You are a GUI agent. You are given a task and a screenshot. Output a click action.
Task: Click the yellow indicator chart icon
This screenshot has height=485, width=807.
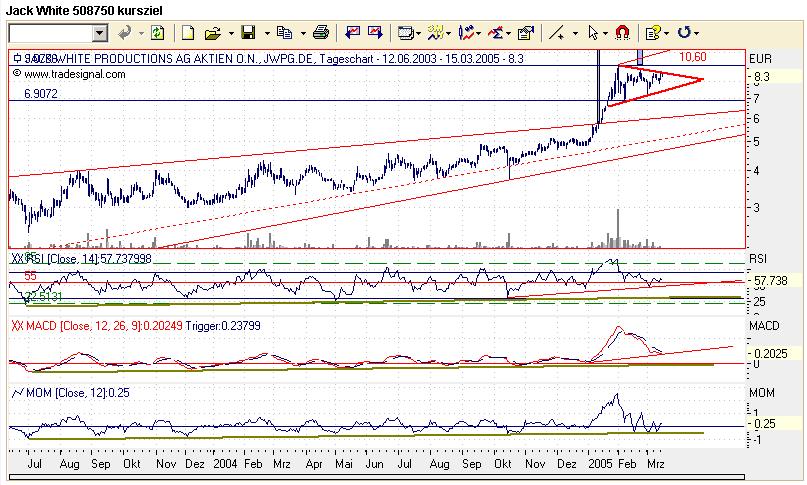click(x=435, y=33)
